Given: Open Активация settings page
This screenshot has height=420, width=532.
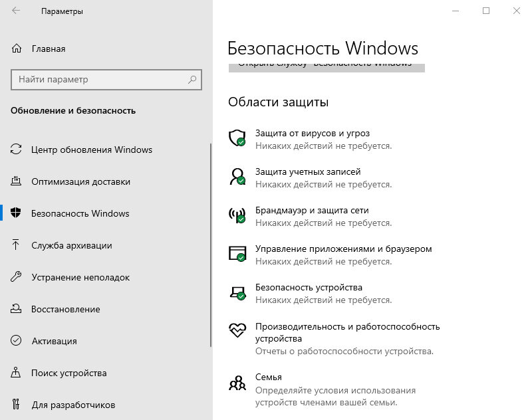Looking at the screenshot, I should point(55,341).
